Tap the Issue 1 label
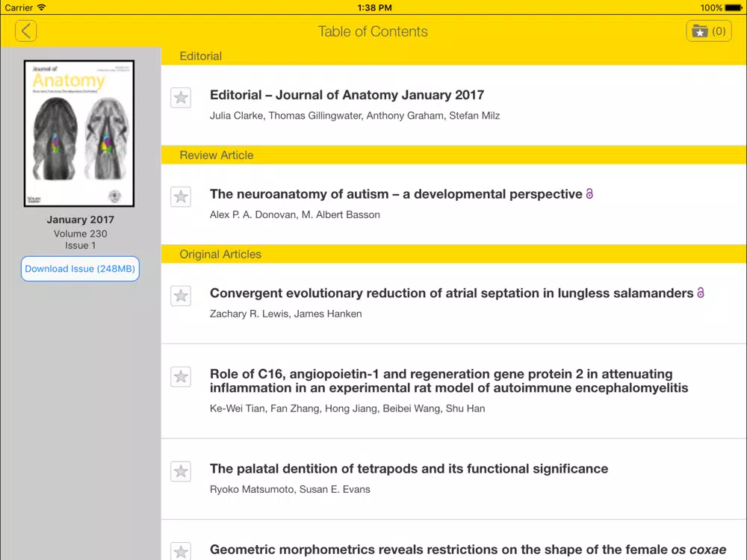This screenshot has height=560, width=747. (80, 246)
